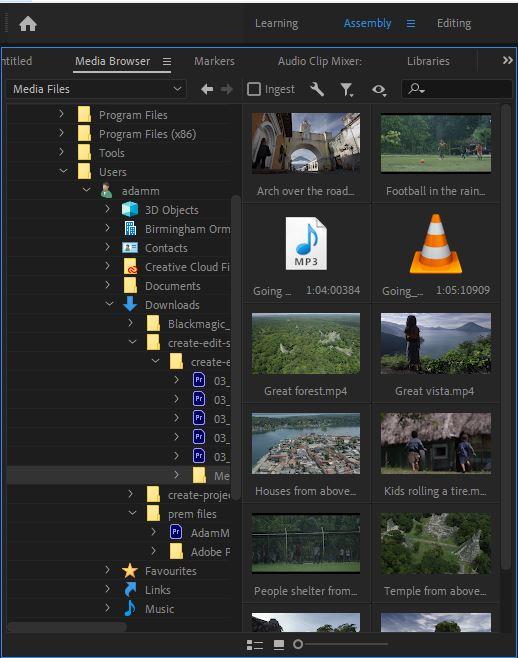Image resolution: width=518 pixels, height=658 pixels.
Task: Open the Audio Clip Mixer tab
Action: click(319, 61)
